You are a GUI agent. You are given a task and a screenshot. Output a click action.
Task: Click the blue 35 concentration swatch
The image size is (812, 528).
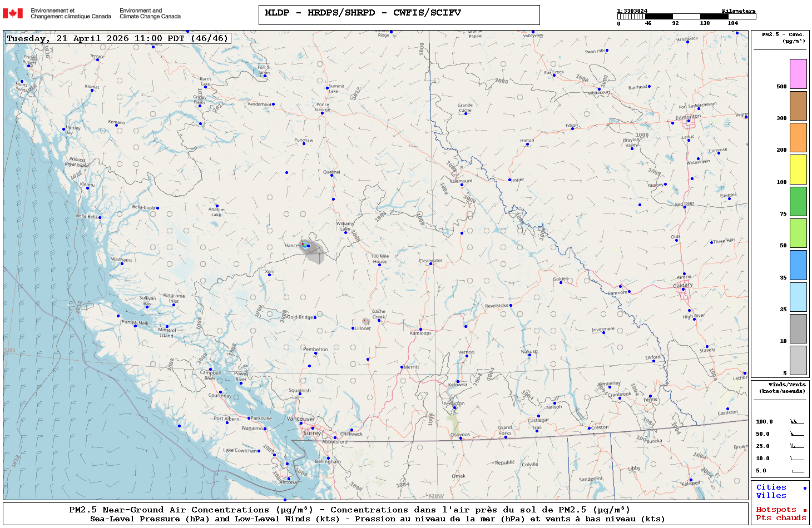point(798,265)
